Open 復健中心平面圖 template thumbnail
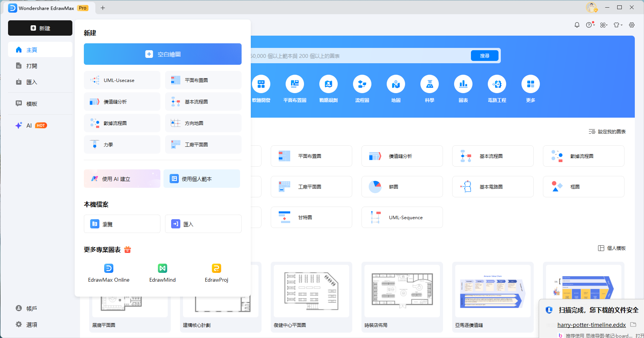The image size is (644, 338). point(311,291)
